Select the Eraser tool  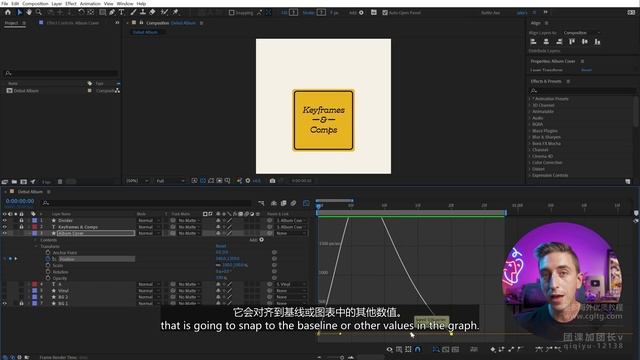point(152,13)
